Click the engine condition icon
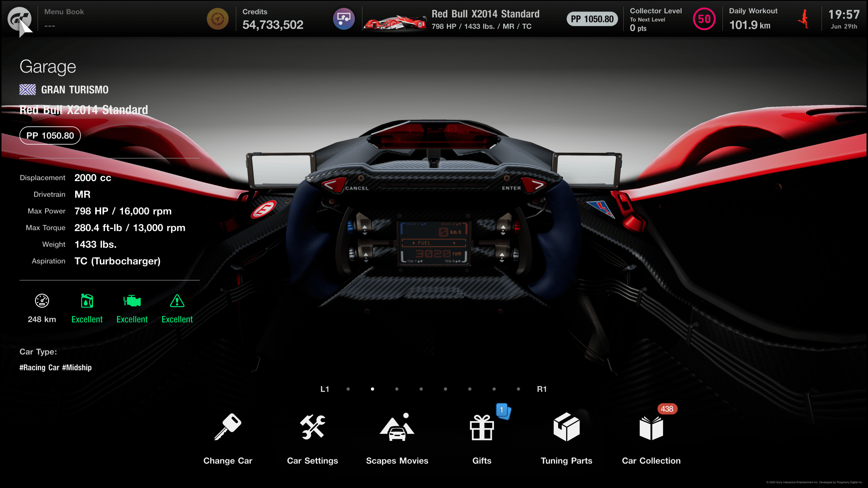This screenshot has height=488, width=868. point(132,301)
